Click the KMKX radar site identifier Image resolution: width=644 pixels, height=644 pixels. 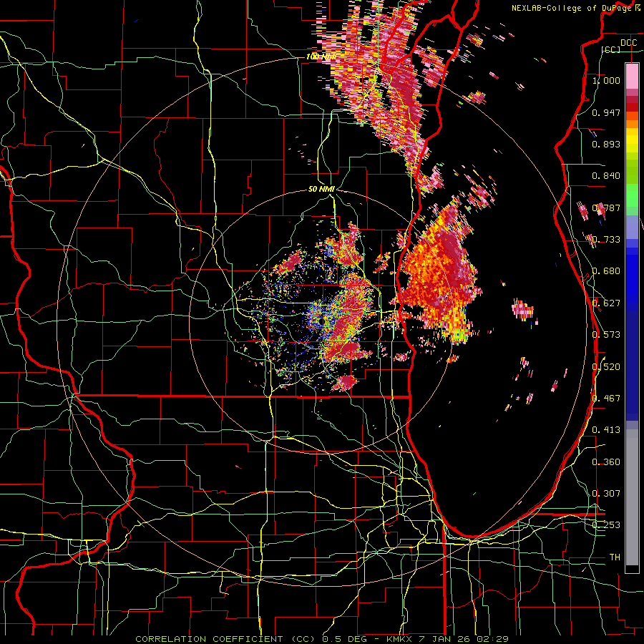[401, 639]
